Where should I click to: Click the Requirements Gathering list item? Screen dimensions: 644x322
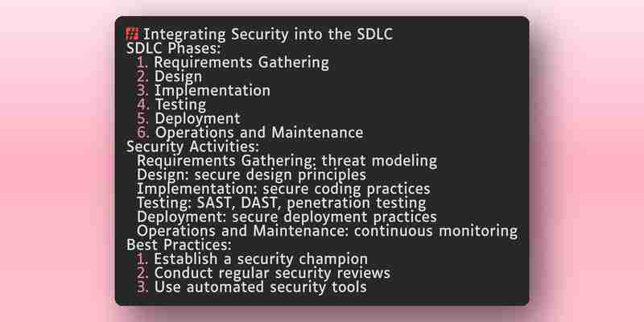pos(233,63)
